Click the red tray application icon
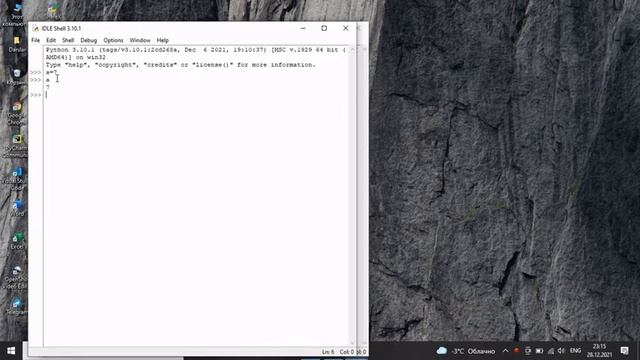The height and width of the screenshot is (360, 640). [516, 351]
